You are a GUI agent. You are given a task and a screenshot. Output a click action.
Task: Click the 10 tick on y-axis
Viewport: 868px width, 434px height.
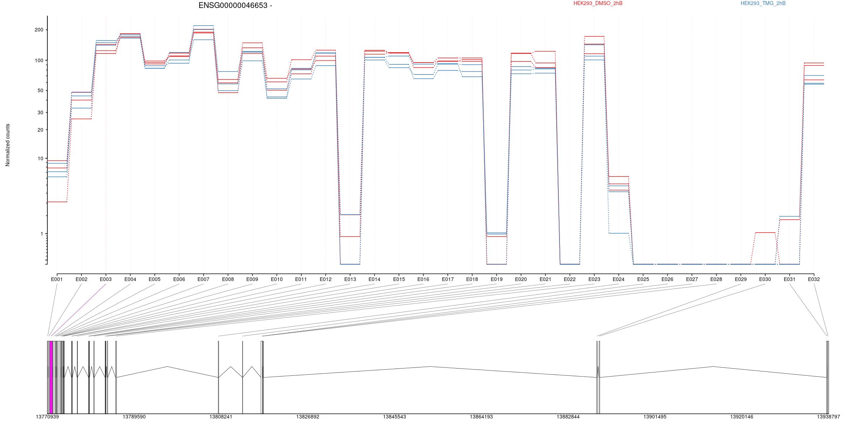[40, 158]
